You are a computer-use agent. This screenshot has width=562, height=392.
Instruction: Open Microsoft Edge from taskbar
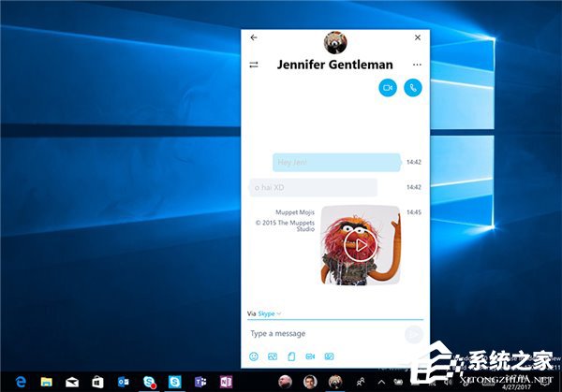21,382
